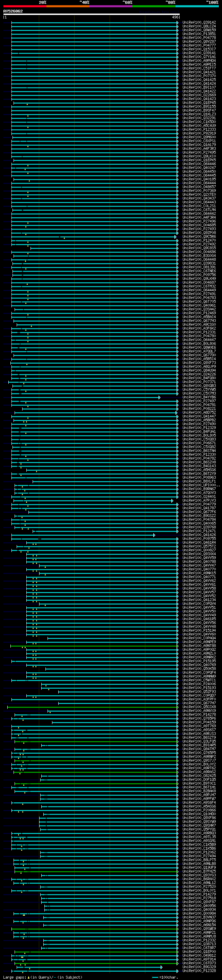222x980 pixels.
Task: Click the shortened alignment bar for UniRef100_Q9C5R6
Action: click(x=94, y=237)
